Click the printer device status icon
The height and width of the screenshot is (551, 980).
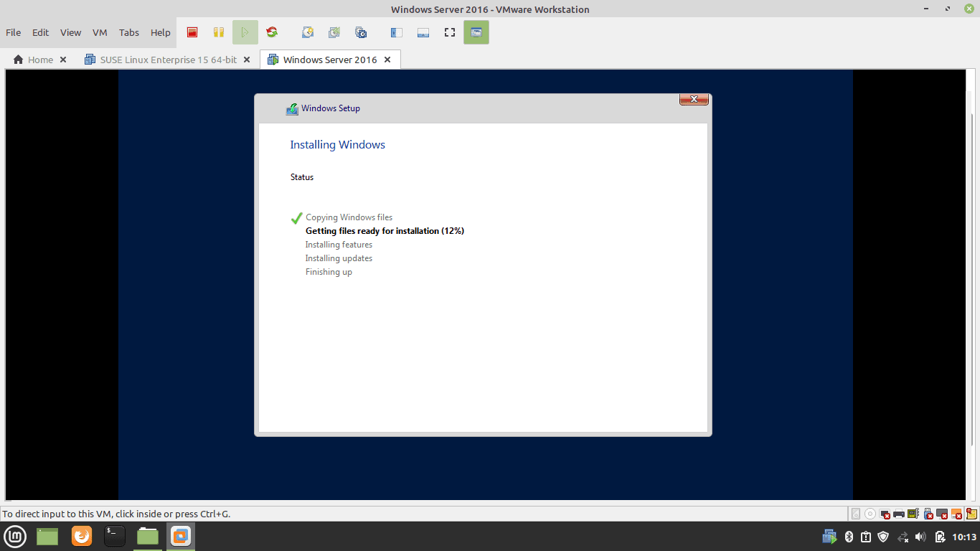pyautogui.click(x=899, y=514)
